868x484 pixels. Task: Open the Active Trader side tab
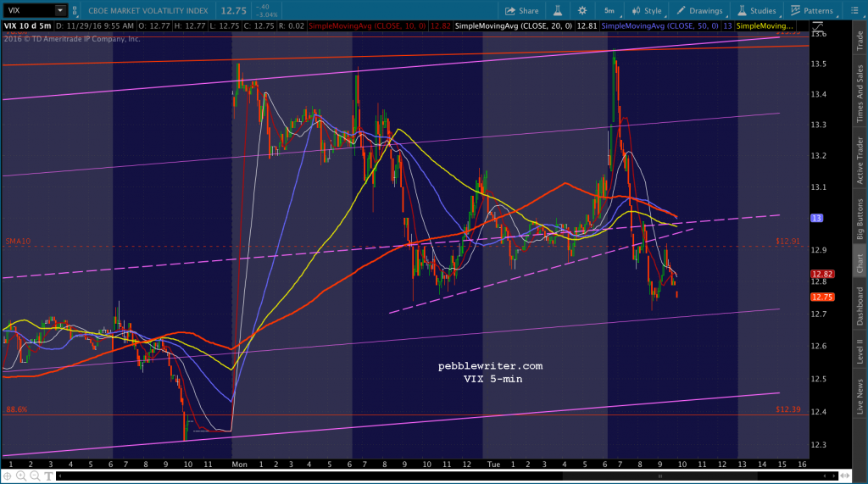point(860,160)
